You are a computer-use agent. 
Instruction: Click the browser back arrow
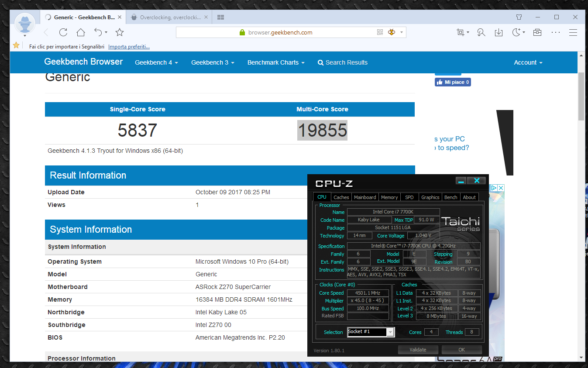click(46, 32)
